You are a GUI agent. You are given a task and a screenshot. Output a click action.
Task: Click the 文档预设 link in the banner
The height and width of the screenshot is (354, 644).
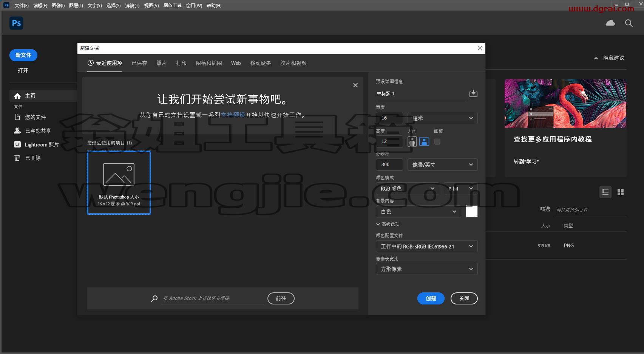tap(233, 115)
